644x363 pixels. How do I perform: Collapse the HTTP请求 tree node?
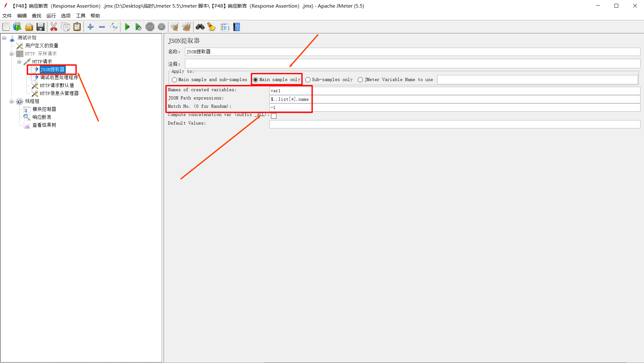[x=19, y=62]
